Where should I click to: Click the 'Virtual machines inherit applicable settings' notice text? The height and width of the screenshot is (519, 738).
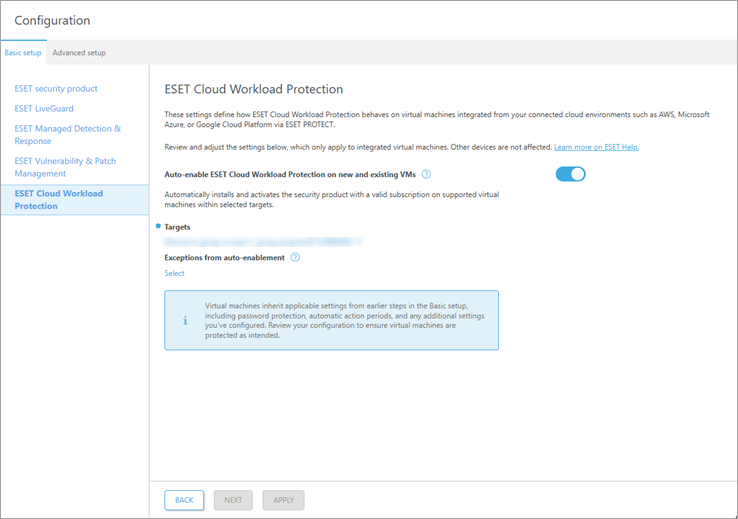(345, 320)
